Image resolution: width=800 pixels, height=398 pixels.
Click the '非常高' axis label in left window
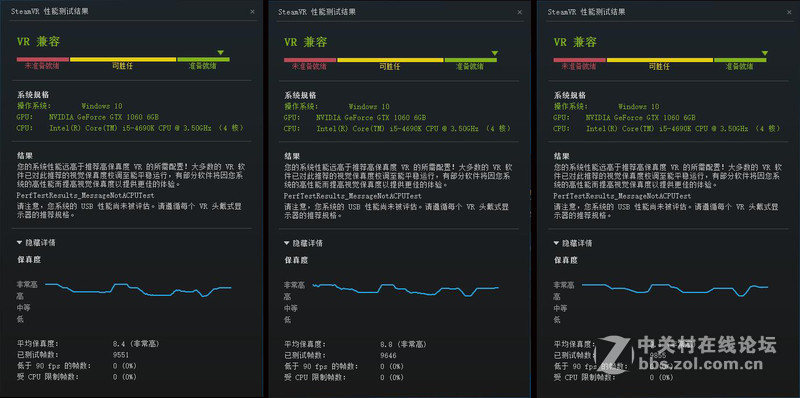(x=27, y=284)
